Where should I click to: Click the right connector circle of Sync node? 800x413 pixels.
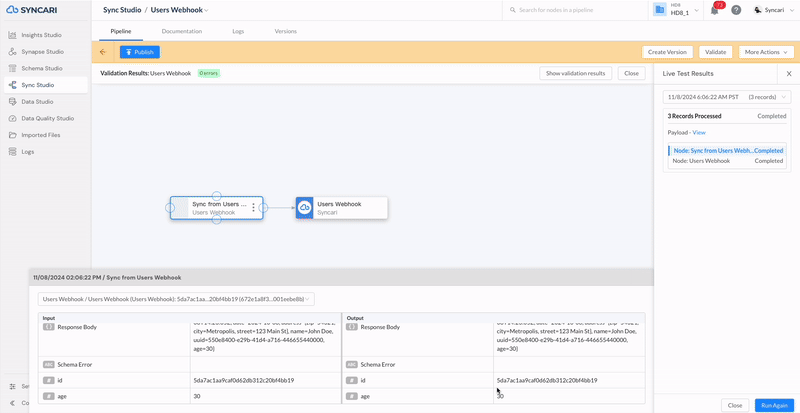(x=263, y=208)
